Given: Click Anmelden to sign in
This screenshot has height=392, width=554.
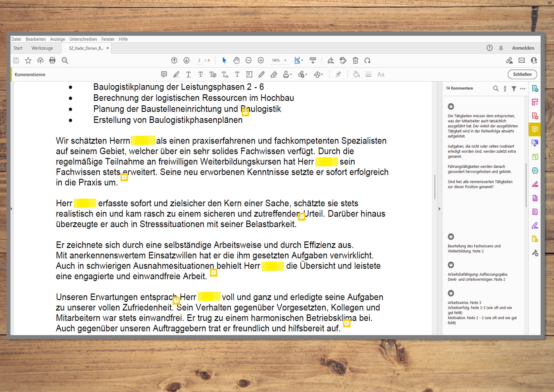Looking at the screenshot, I should (x=523, y=48).
